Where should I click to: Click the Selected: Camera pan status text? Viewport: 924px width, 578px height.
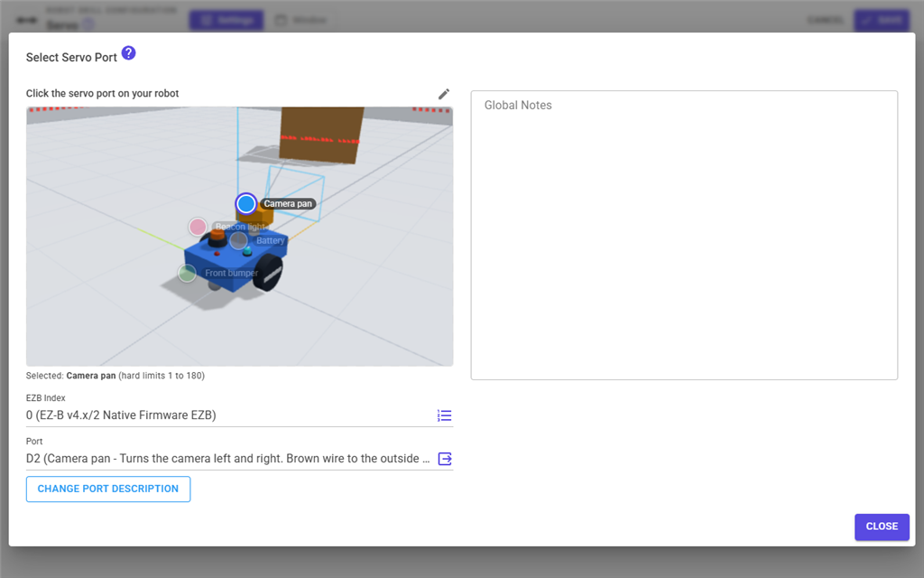pos(115,376)
